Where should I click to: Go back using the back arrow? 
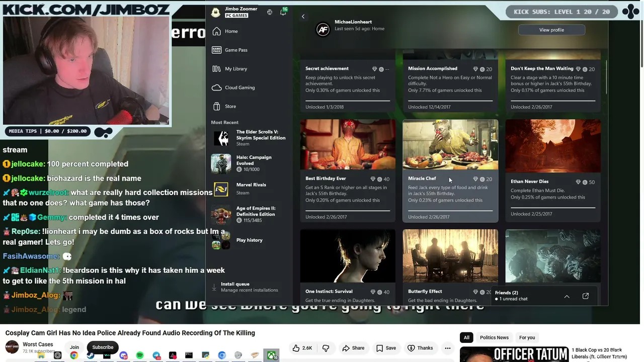(x=303, y=17)
